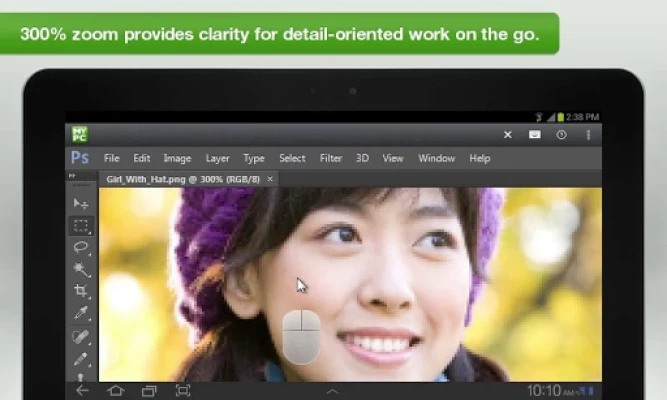Select the Crop tool
The height and width of the screenshot is (400, 667).
(81, 291)
